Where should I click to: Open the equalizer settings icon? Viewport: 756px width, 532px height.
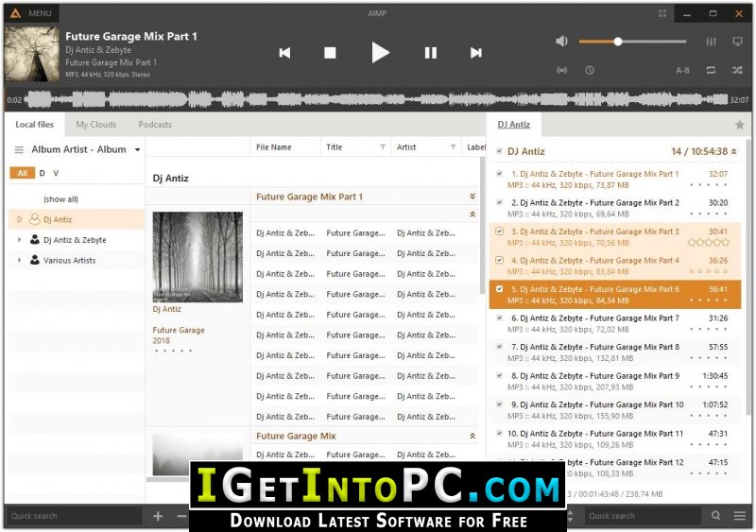tap(712, 42)
